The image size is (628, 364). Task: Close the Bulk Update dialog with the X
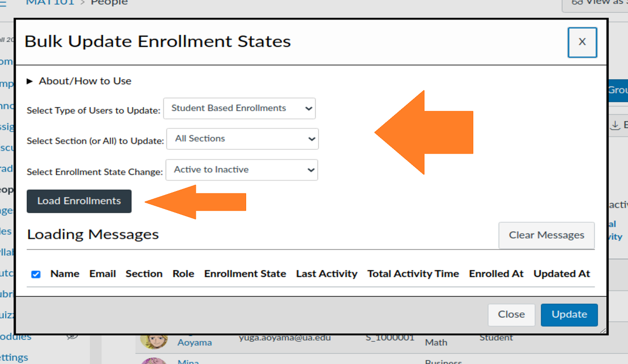pyautogui.click(x=582, y=42)
